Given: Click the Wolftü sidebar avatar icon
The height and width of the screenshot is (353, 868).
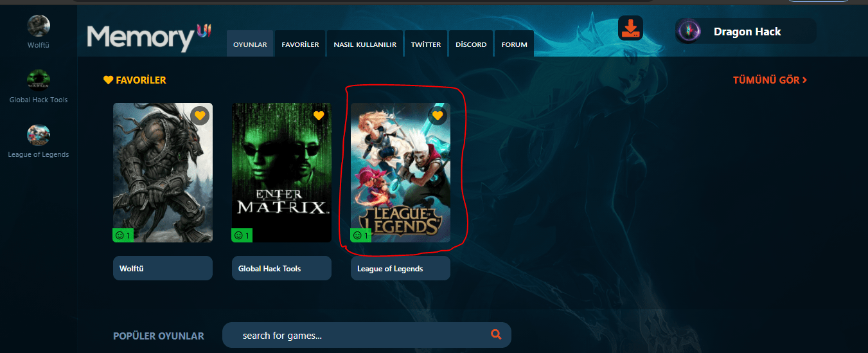Looking at the screenshot, I should pos(39,26).
